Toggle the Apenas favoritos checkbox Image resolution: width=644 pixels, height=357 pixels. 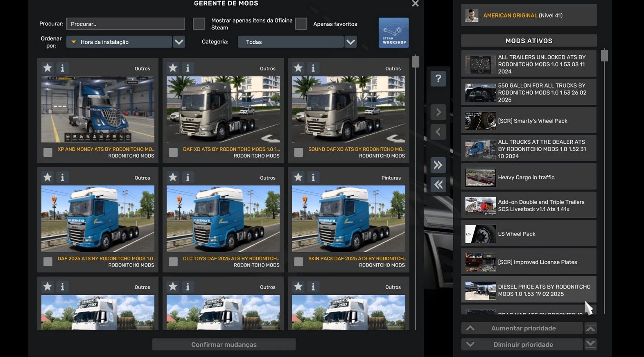301,24
